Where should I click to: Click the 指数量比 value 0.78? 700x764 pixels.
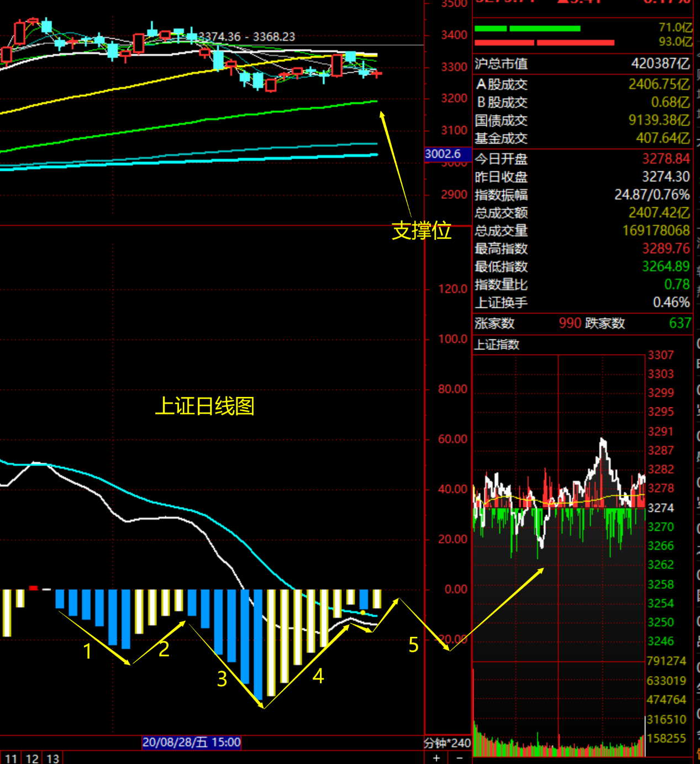point(677,285)
